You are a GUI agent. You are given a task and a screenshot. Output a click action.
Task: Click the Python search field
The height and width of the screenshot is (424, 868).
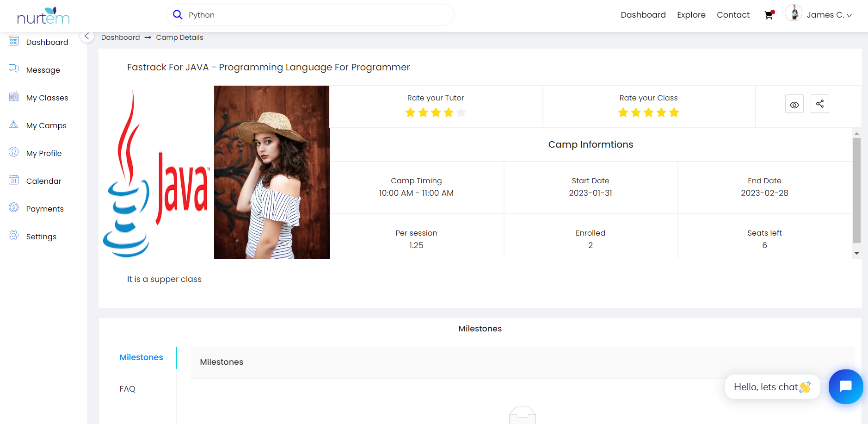tap(314, 15)
